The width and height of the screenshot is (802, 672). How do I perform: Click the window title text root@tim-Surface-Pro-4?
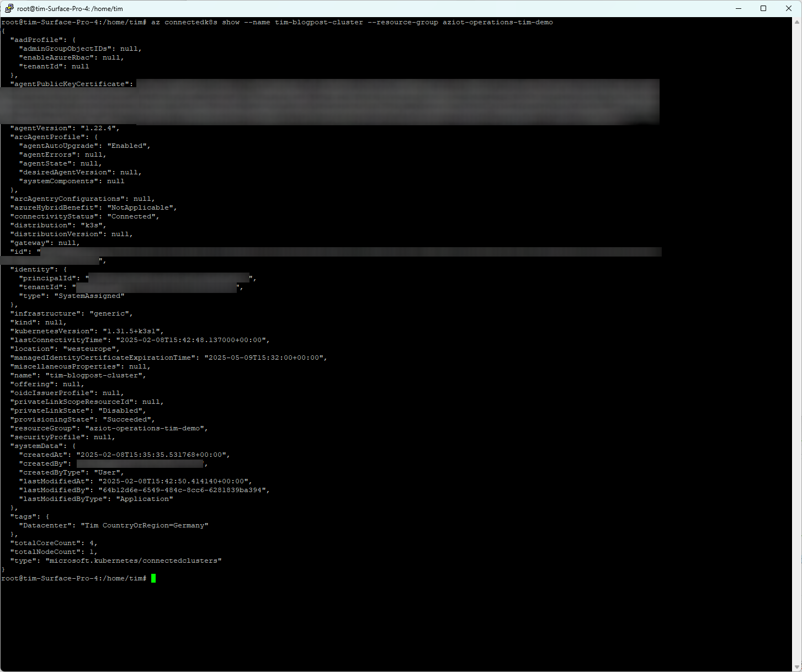click(70, 9)
